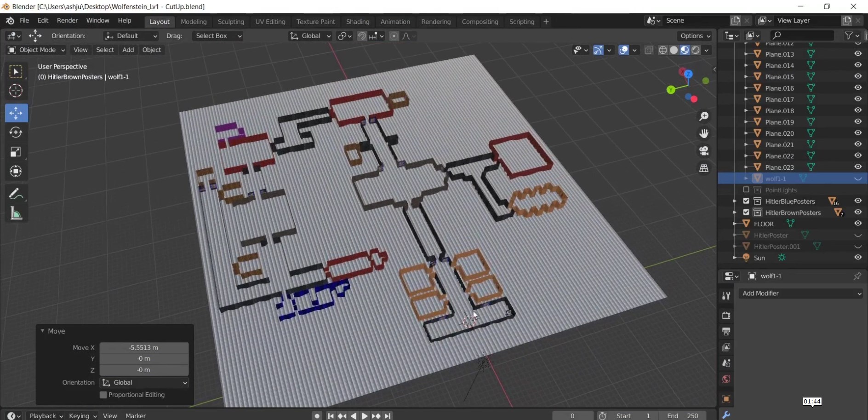Click the zoom magnifier viewport icon
The image size is (868, 420).
pos(704,116)
